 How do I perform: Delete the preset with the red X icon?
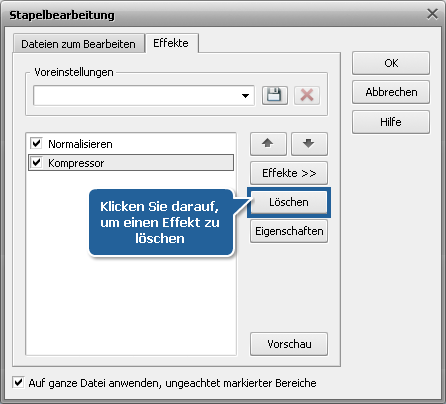click(307, 96)
